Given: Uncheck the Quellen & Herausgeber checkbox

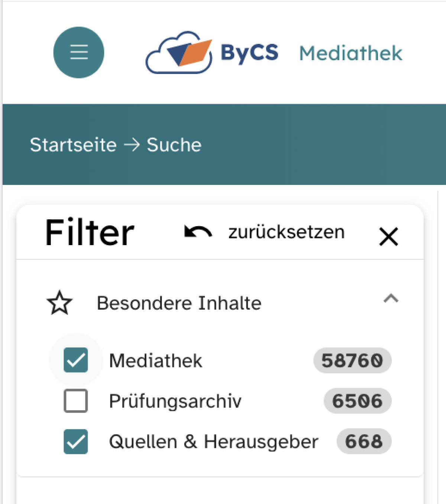Looking at the screenshot, I should click(76, 442).
